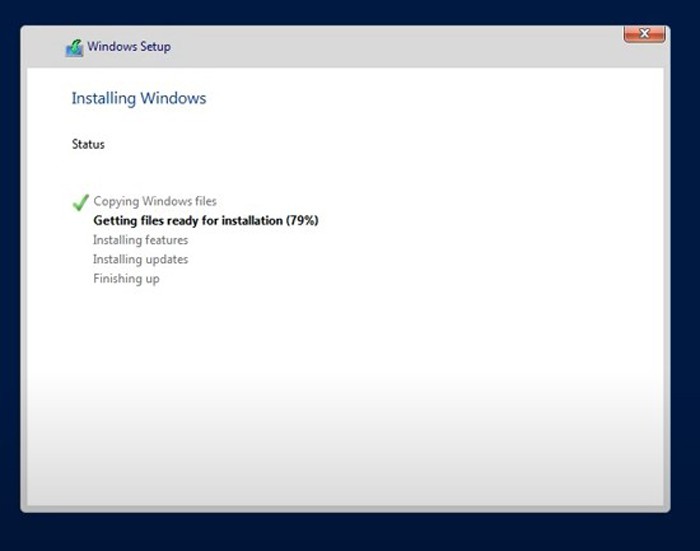This screenshot has height=551, width=700.
Task: Click the 'Finishing up' step
Action: [126, 279]
